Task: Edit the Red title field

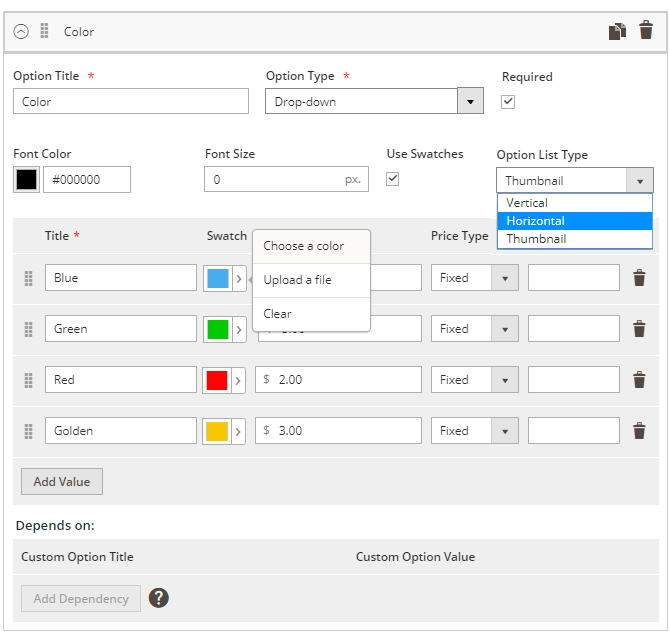Action: (x=121, y=379)
